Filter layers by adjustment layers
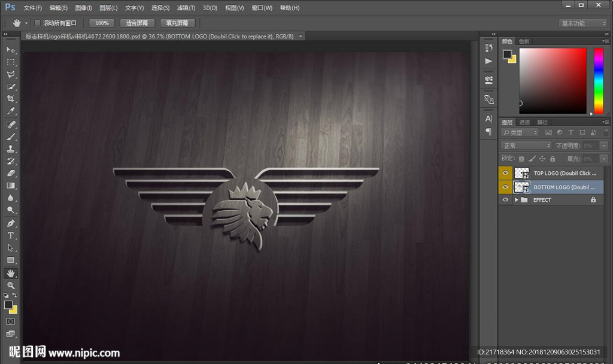Screen dimensions: 613x364 560,132
